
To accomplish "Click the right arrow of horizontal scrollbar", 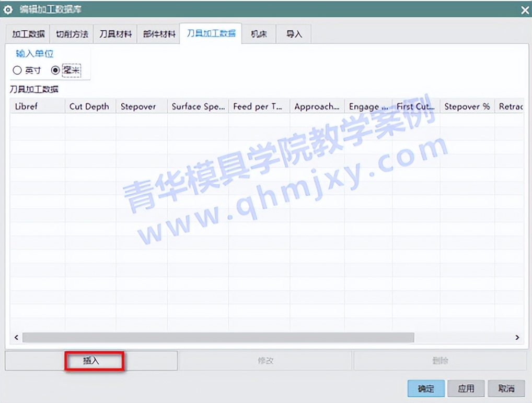I will pyautogui.click(x=517, y=337).
